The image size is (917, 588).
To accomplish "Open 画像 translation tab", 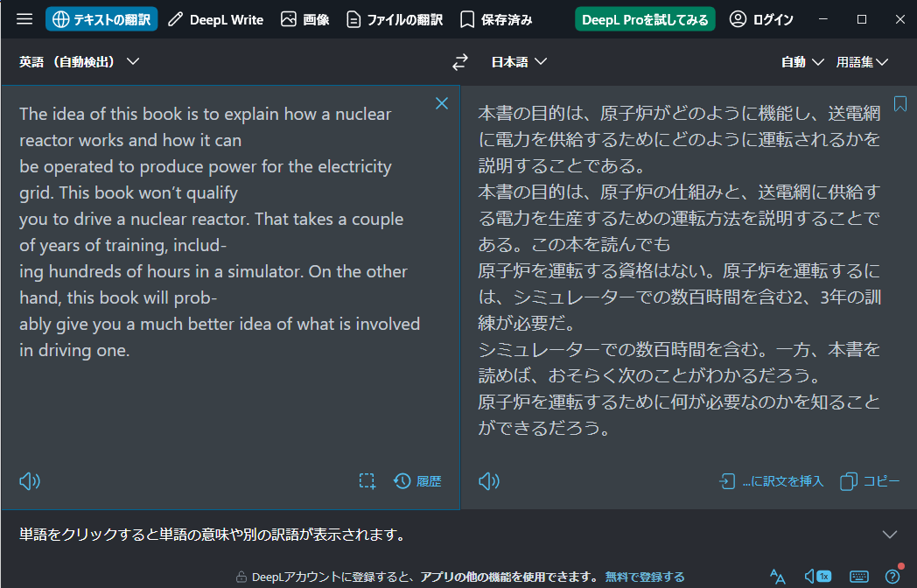I will pos(305,19).
